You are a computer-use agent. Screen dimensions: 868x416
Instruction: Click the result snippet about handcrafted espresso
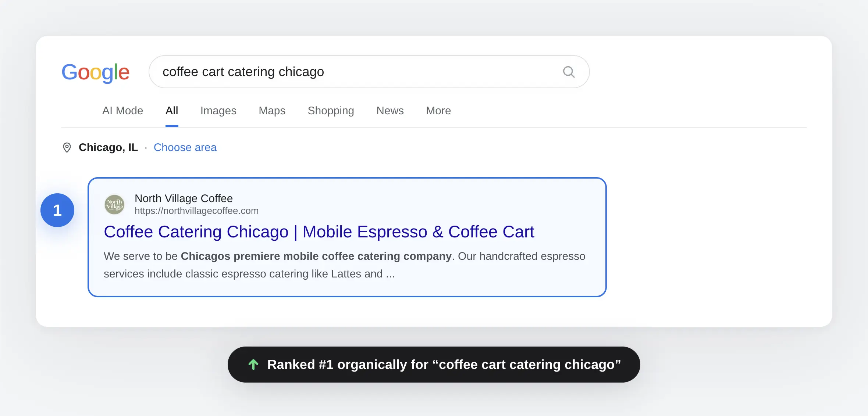[x=344, y=265]
